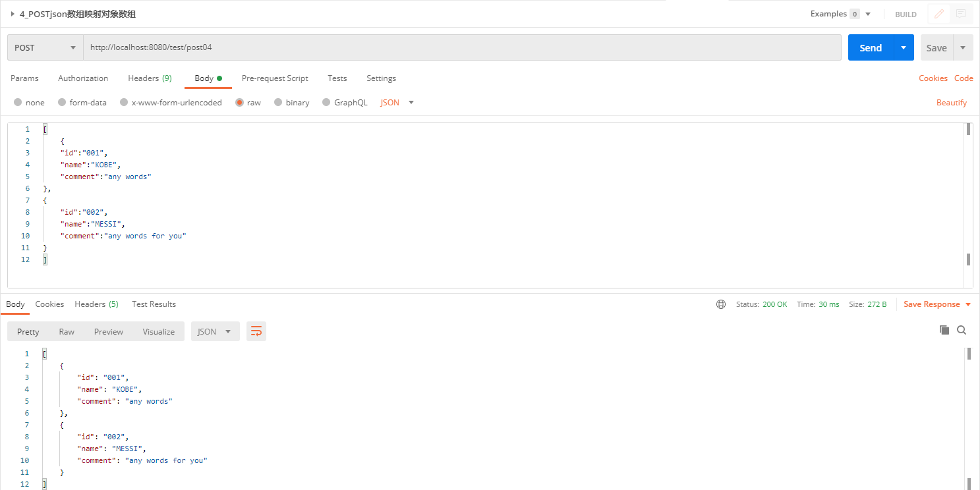Switch response view to Visualize
Screen dimensions: 980x490
pyautogui.click(x=158, y=331)
